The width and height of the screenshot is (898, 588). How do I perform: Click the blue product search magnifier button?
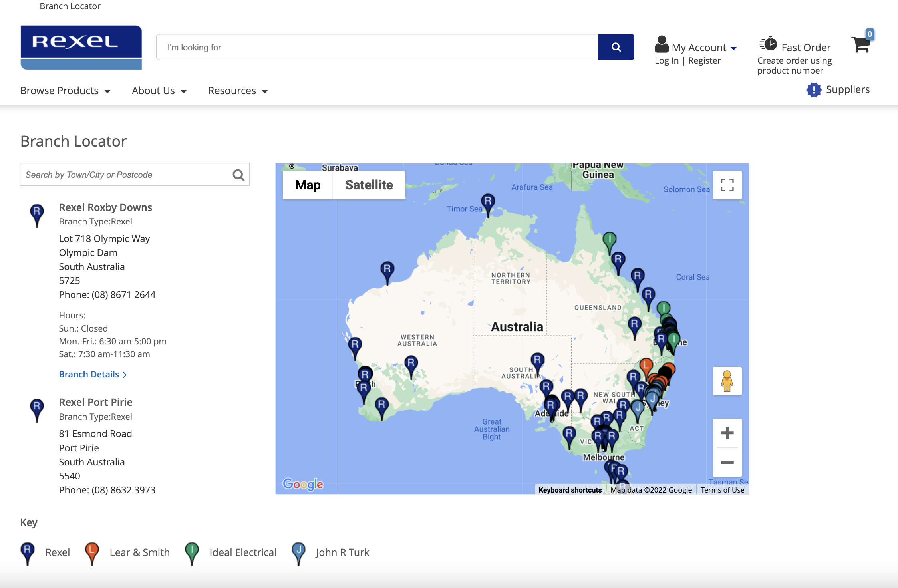pos(616,47)
